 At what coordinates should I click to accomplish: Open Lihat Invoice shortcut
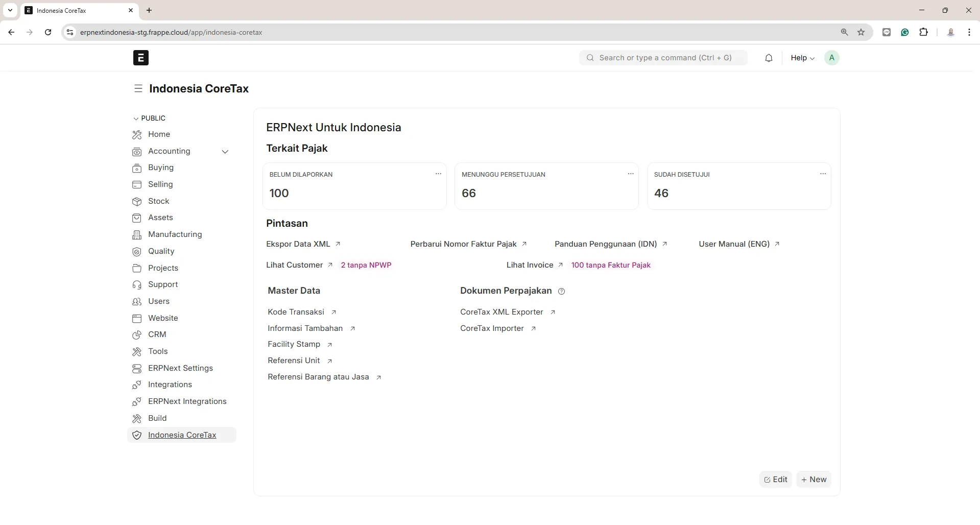point(535,265)
